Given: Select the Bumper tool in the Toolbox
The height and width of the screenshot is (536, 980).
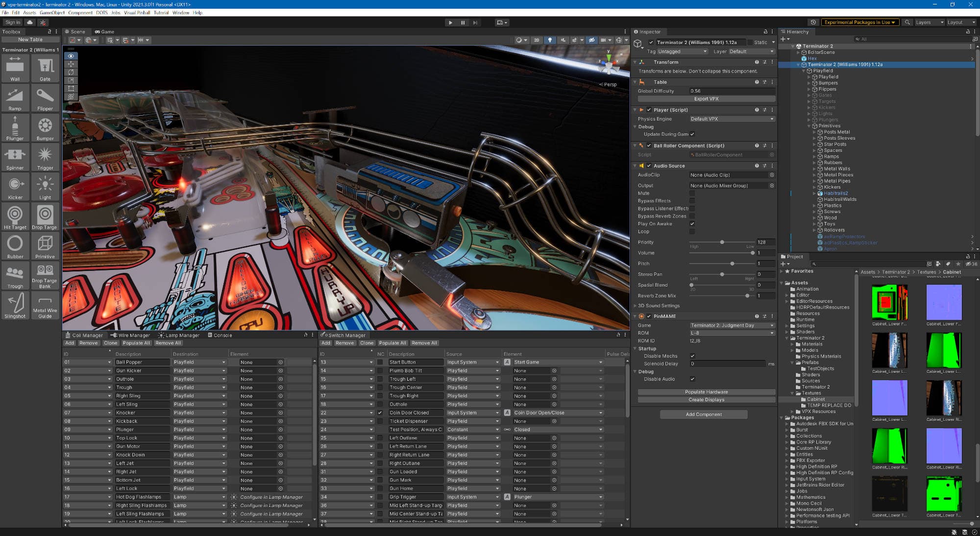Looking at the screenshot, I should click(45, 127).
